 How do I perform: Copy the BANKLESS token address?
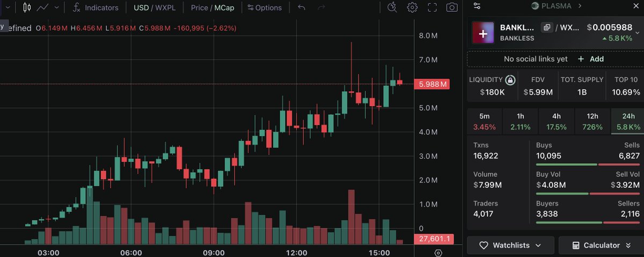(546, 27)
